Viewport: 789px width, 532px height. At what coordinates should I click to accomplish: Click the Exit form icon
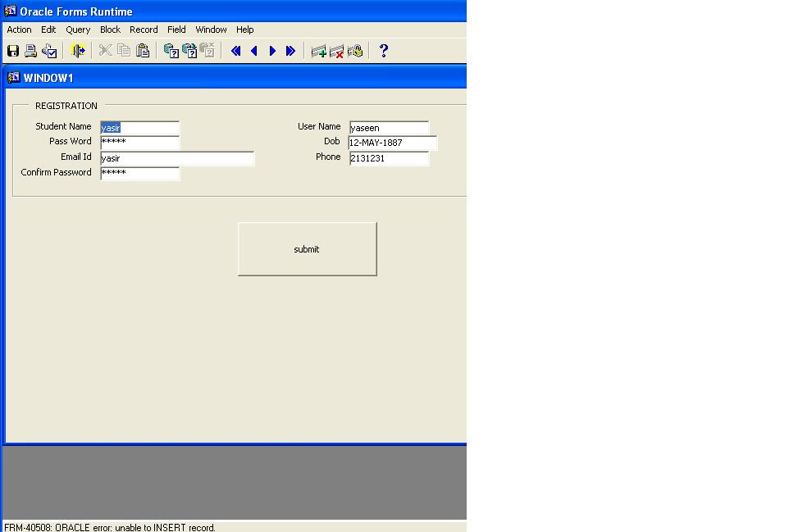[78, 51]
